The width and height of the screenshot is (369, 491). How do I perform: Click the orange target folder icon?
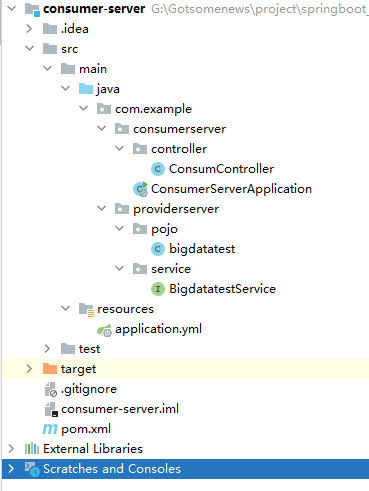[x=50, y=369]
